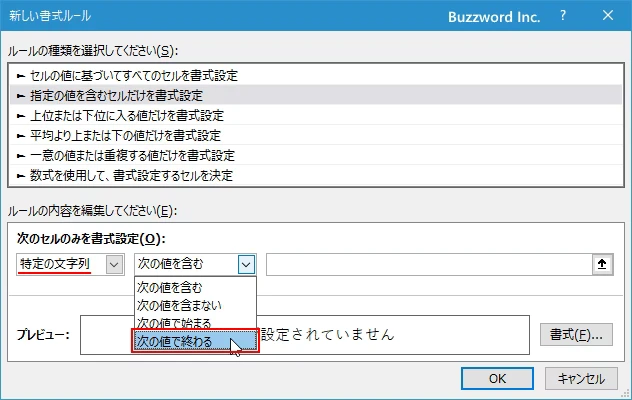The image size is (632, 400).
Task: Click the range selector arrow icon
Action: pyautogui.click(x=602, y=265)
